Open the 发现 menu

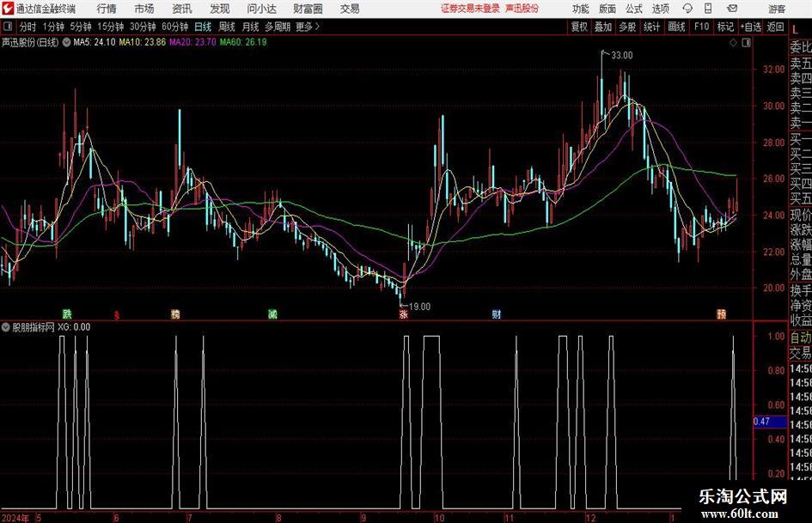(x=220, y=9)
